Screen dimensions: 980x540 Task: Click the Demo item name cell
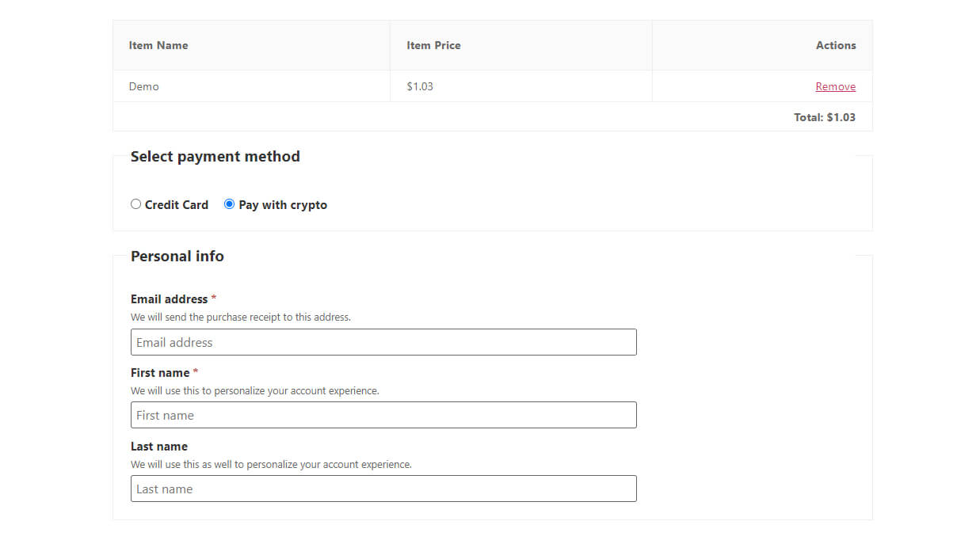pos(144,86)
